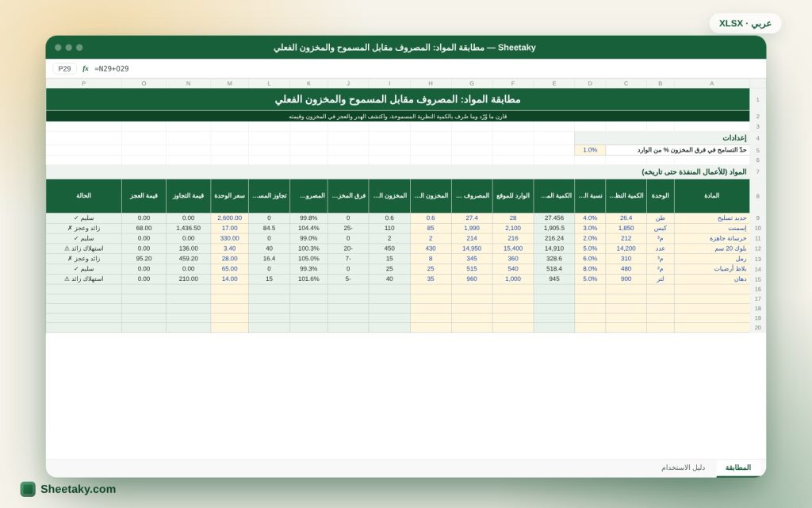
Task: Select the cell with value 14,950
Action: click(472, 248)
